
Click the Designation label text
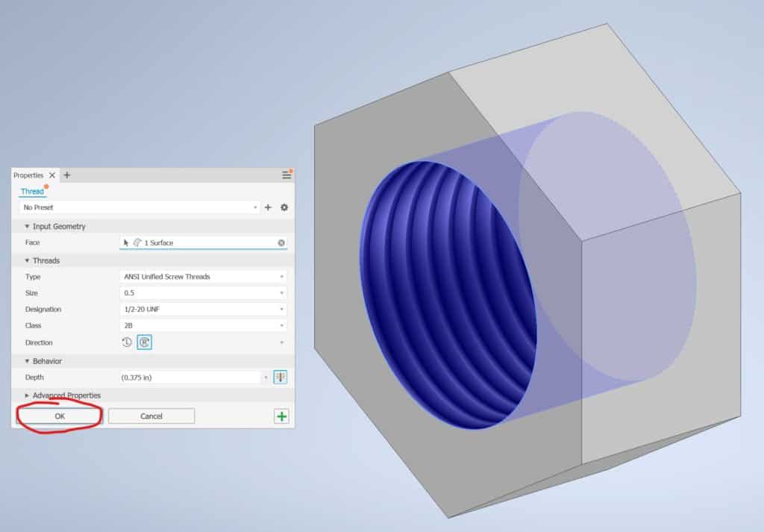point(43,310)
